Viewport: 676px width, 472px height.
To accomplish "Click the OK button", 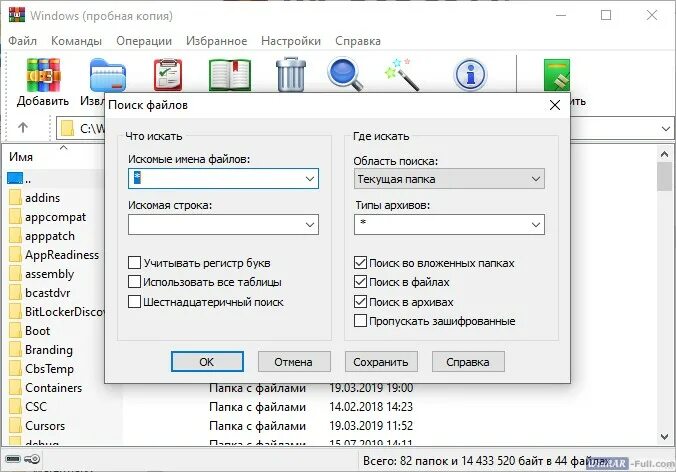I will 207,361.
